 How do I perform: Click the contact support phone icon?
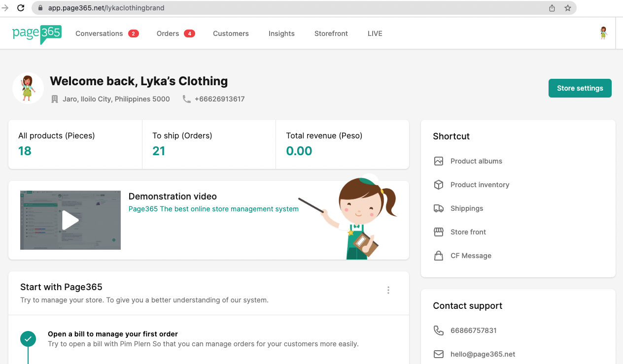click(438, 331)
